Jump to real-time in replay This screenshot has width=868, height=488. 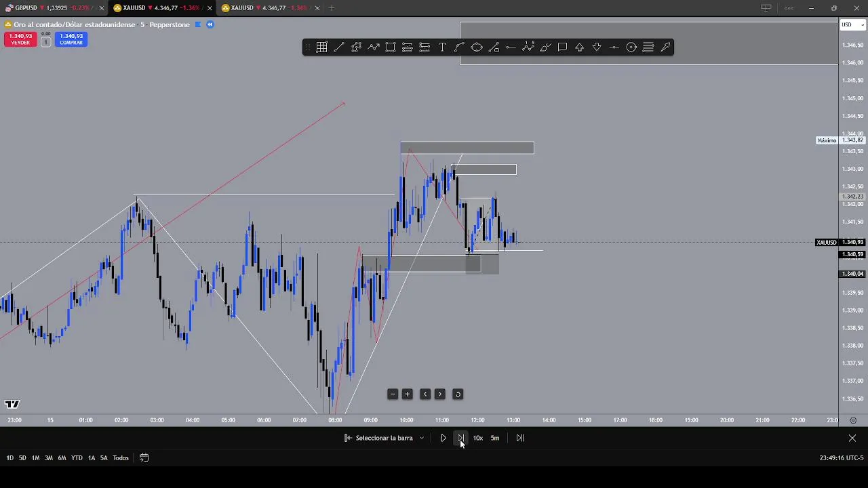pyautogui.click(x=520, y=438)
